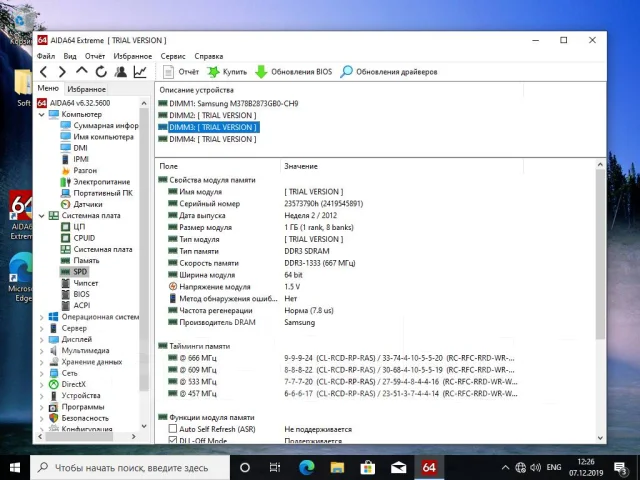Click the taskbar search box
Screen dimensions: 640x480
(130, 468)
